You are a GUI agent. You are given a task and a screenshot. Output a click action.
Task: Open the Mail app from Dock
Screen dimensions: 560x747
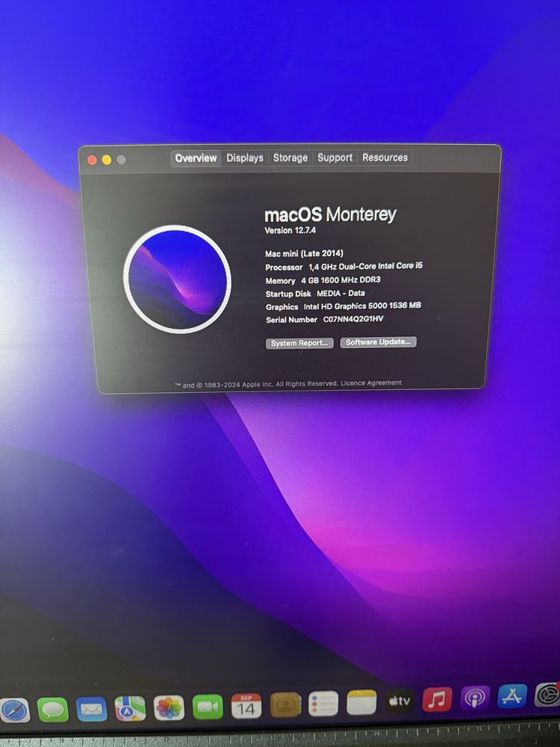coord(91,709)
